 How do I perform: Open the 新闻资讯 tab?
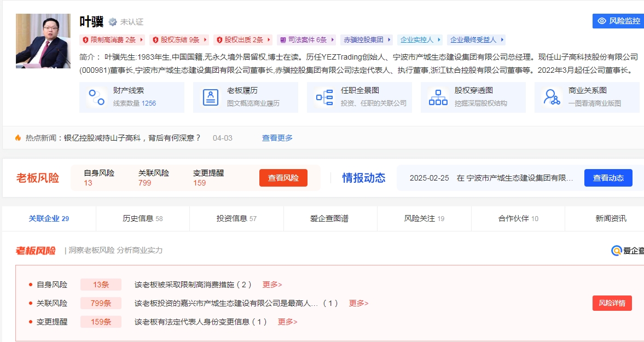coord(611,218)
